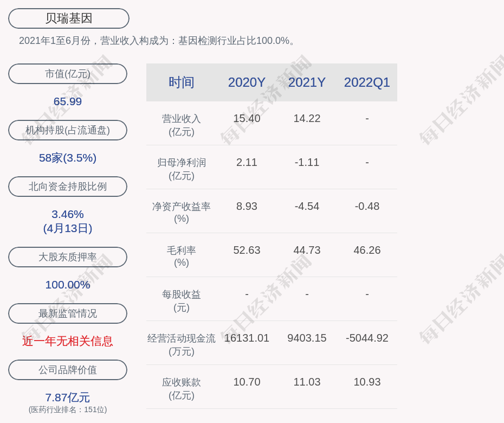Select receivables cell 11.03
This screenshot has height=423, width=504.
pos(307,382)
